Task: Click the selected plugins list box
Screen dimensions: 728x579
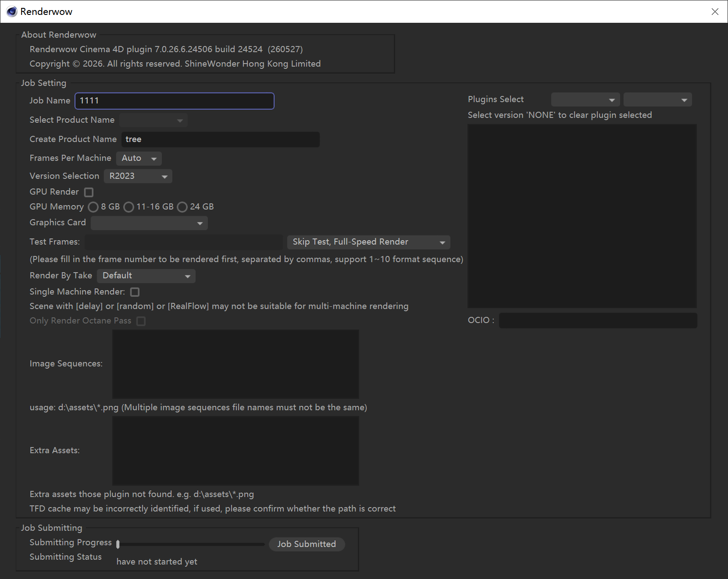Action: (582, 216)
